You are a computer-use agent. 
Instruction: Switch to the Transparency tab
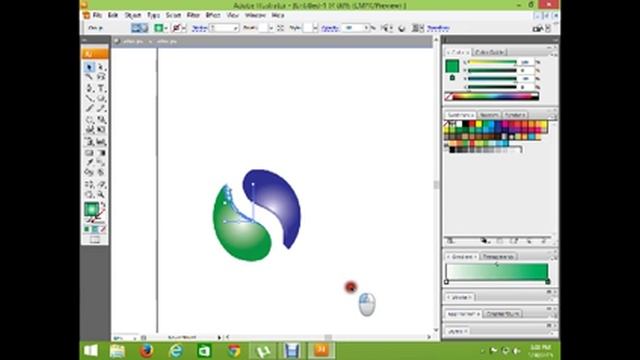498,257
